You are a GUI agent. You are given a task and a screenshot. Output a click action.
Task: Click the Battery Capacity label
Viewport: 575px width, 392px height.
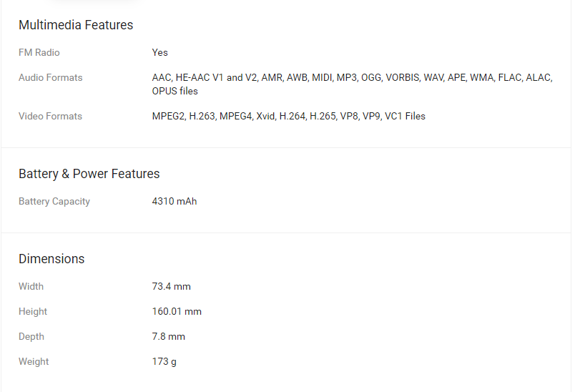(x=54, y=201)
